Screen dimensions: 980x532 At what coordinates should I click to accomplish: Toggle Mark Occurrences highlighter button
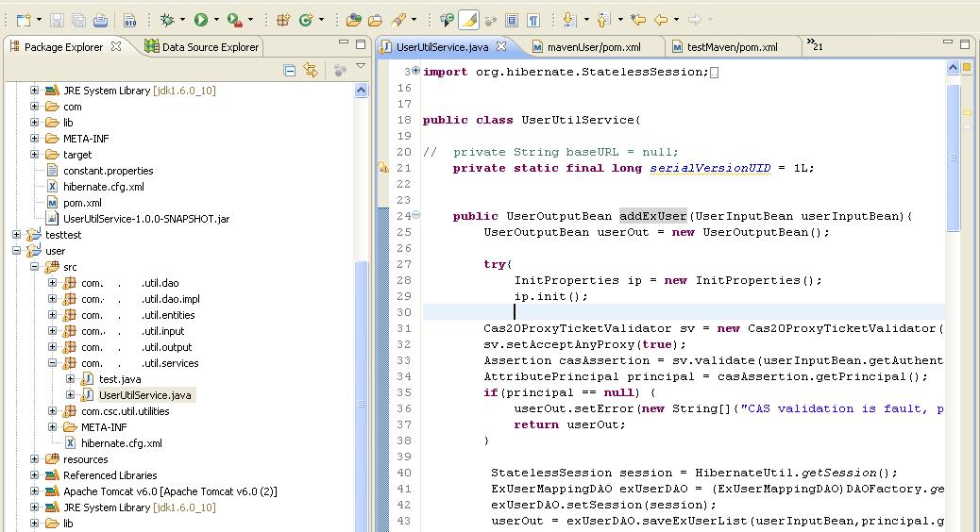[x=468, y=20]
